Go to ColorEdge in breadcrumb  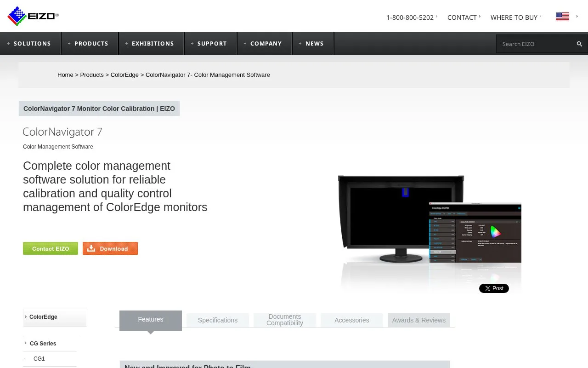(x=124, y=75)
